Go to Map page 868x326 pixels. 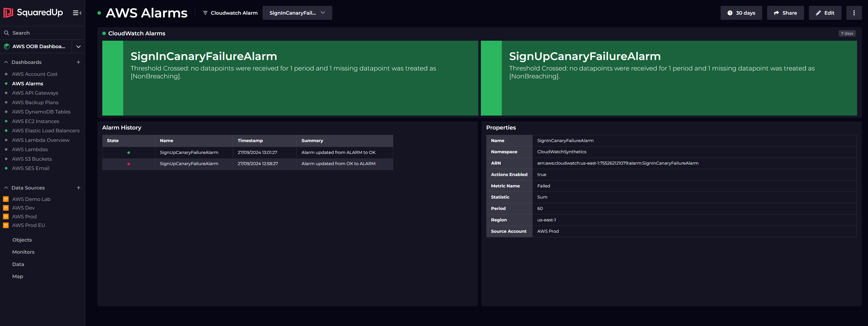(17, 276)
